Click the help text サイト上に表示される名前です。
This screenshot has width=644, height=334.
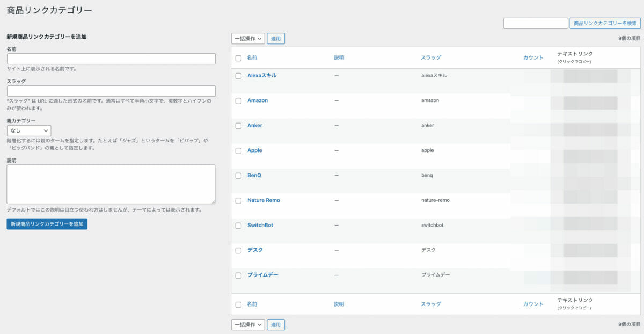42,69
